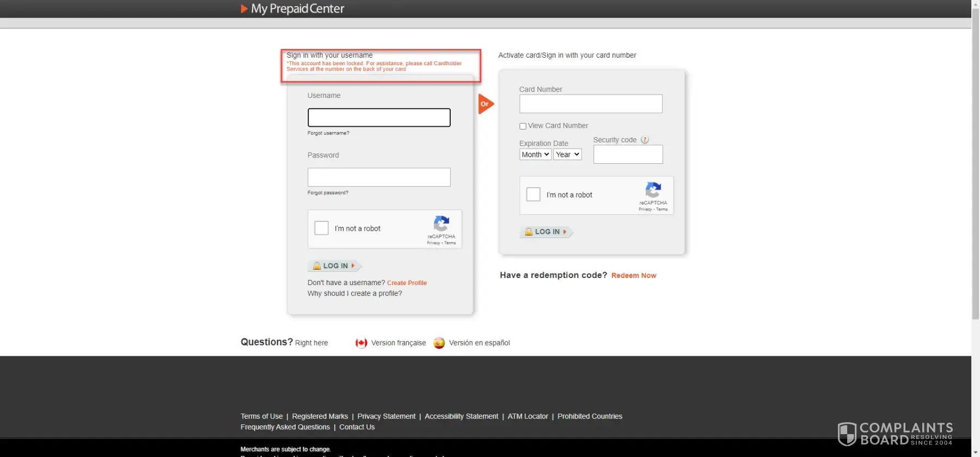Focus the Password input field
The width and height of the screenshot is (980, 457).
[379, 177]
